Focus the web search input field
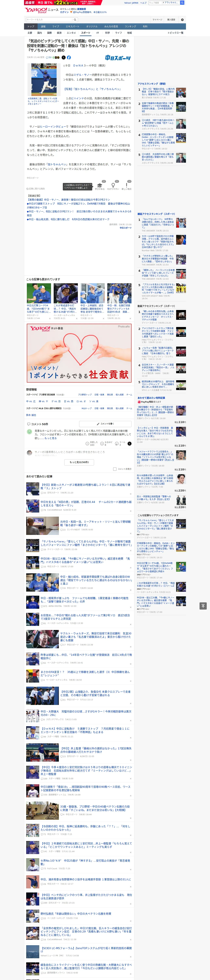This screenshot has width=210, height=980. 164,3
